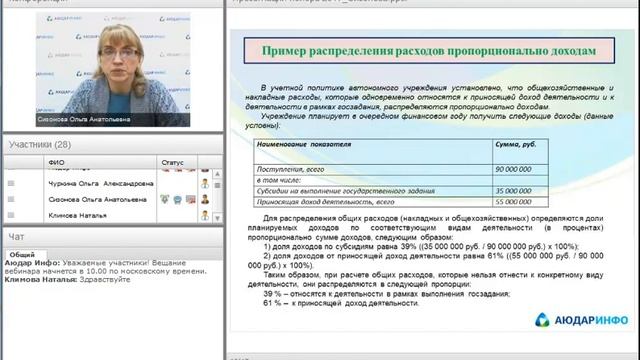Screen dimensions: 640x360
Task: Click the АЮДАРИНФО logo on the slide
Action: tap(582, 320)
